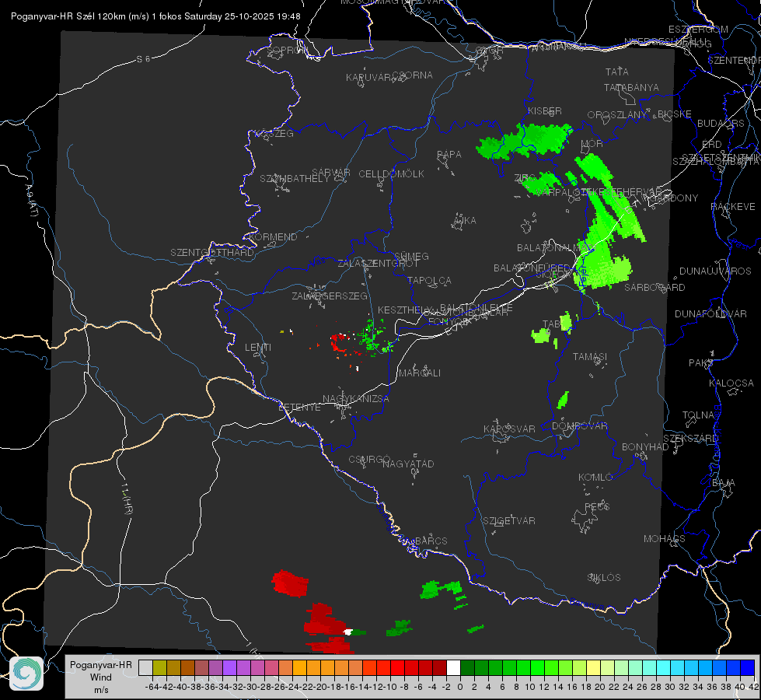Click the SOPRON city label
761x700 pixels.
287,50
